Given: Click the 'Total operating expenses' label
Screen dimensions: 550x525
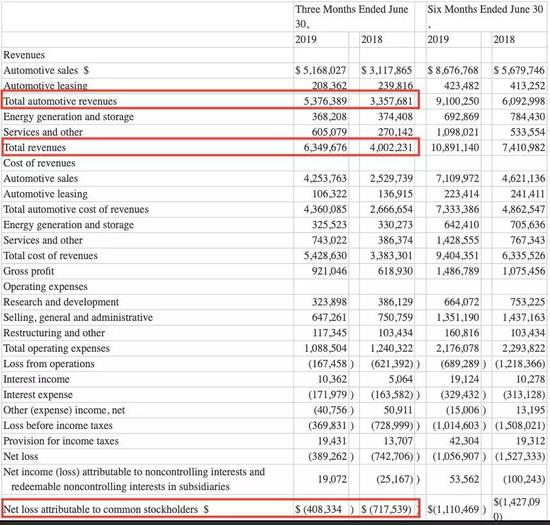Looking at the screenshot, I should (x=56, y=348).
